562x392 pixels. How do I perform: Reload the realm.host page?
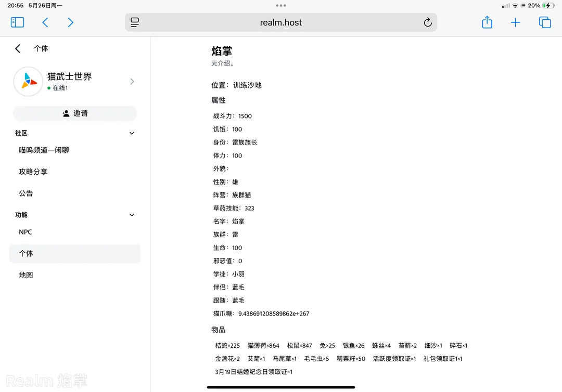(x=427, y=22)
